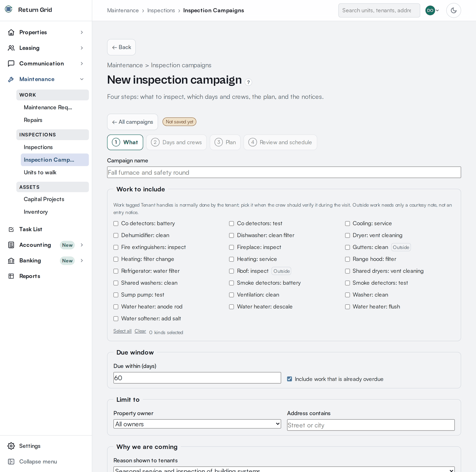Image resolution: width=476 pixels, height=472 pixels.
Task: Collapse the Maintenance section chevron
Action: [82, 79]
